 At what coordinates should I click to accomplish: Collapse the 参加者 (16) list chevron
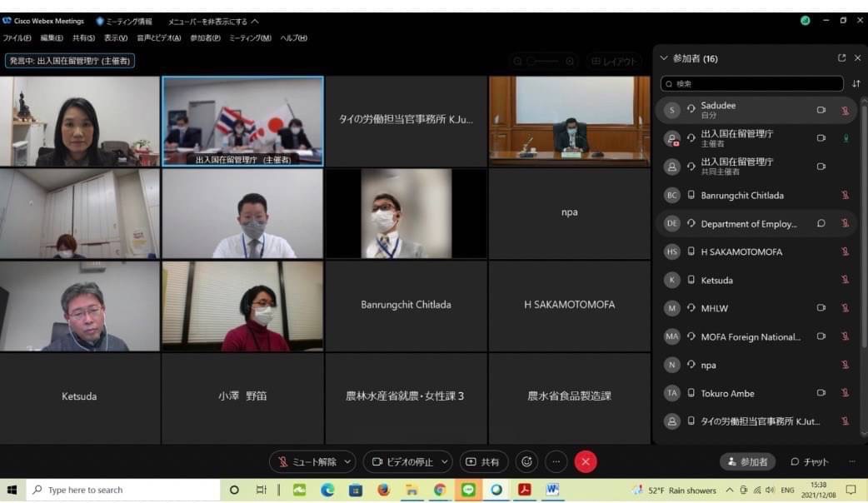pos(664,58)
